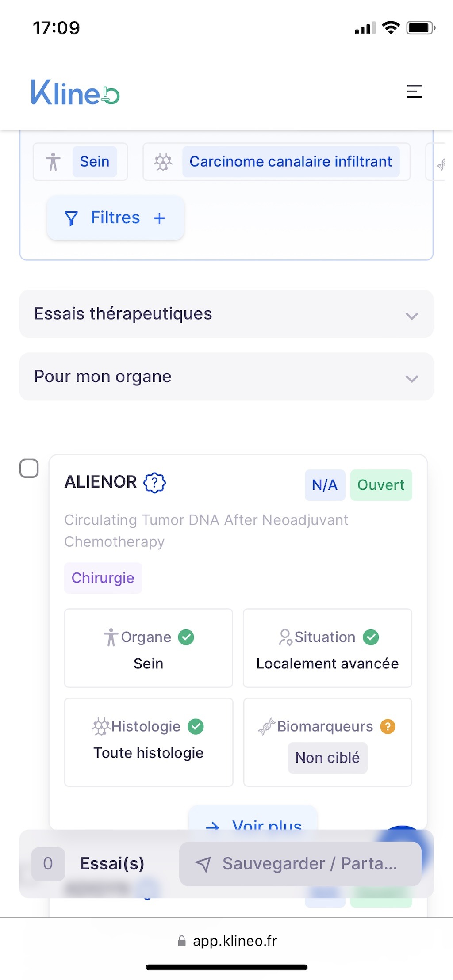Click the Klineo logo

pos(75,93)
